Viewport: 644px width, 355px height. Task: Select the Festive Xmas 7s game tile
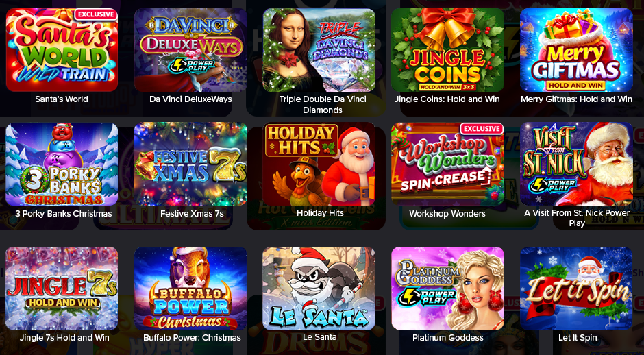pos(190,164)
